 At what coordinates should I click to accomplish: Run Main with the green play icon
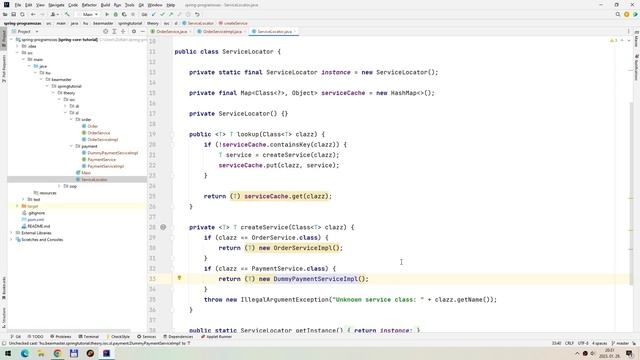107,14
